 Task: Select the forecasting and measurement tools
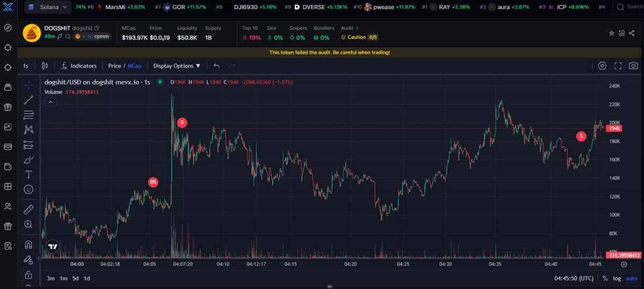28,145
